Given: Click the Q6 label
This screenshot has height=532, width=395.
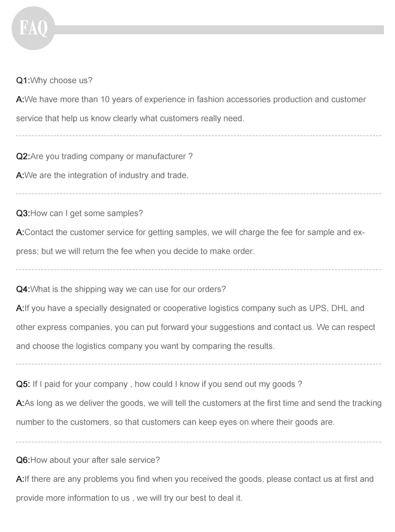Looking at the screenshot, I should click(23, 460).
